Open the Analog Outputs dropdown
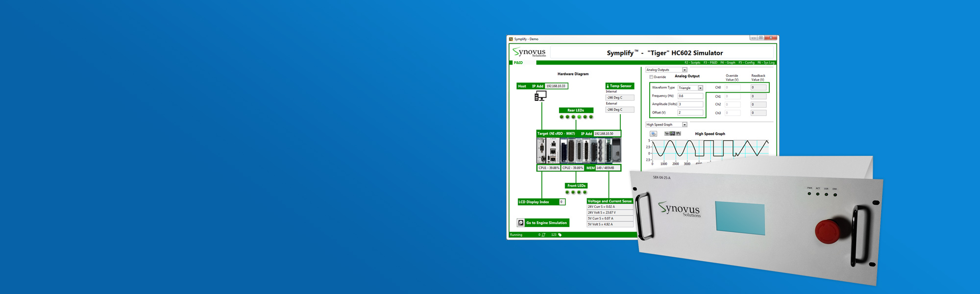 click(x=685, y=70)
